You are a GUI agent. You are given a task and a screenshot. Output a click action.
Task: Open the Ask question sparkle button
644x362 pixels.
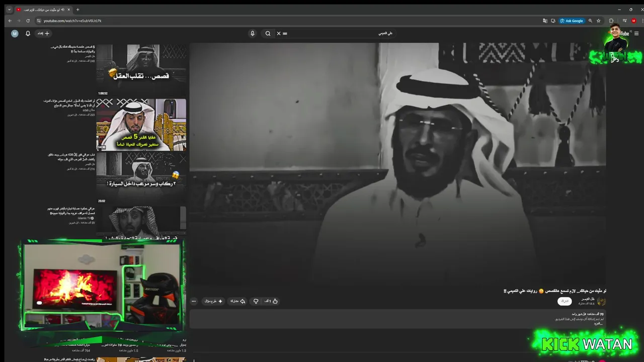(213, 301)
